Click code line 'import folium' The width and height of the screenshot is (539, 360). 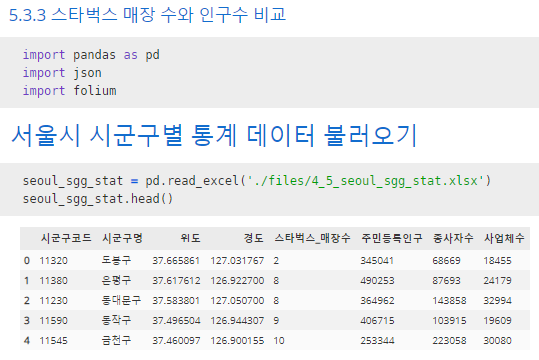click(69, 91)
